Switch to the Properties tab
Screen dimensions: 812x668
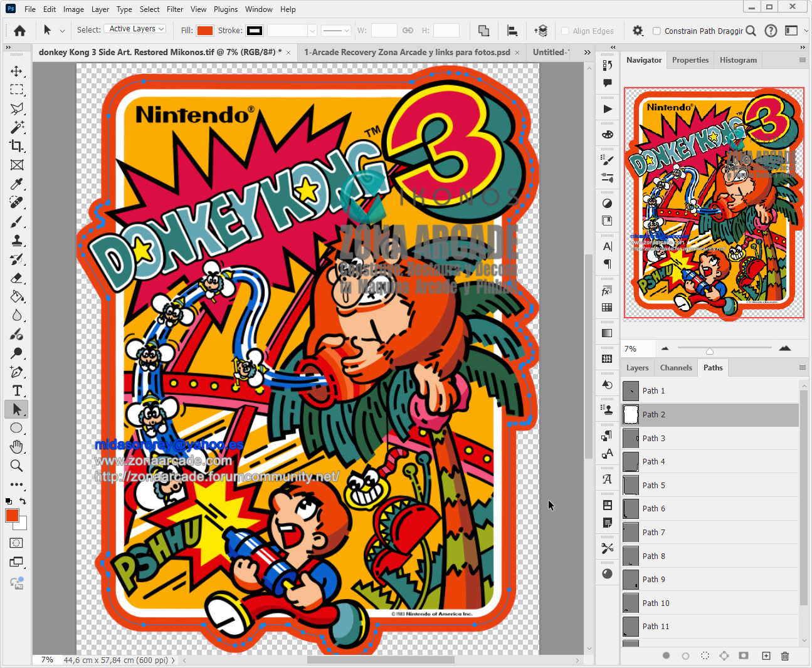click(x=690, y=60)
